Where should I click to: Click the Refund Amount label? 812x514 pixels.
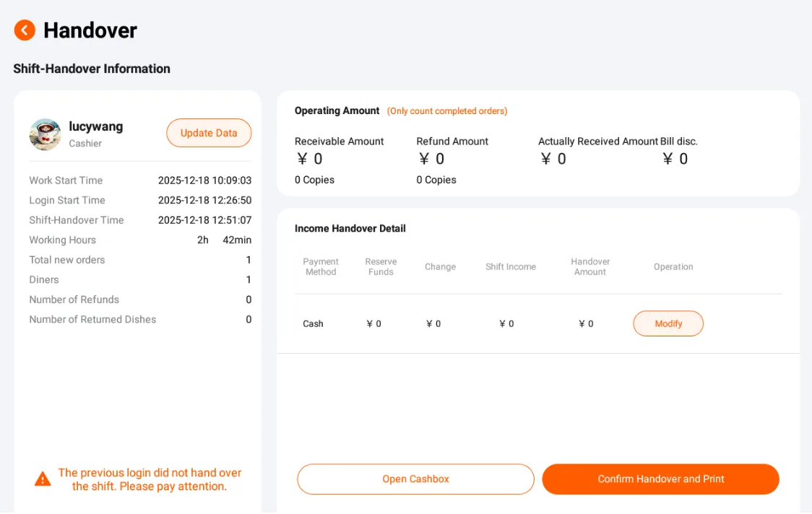click(x=452, y=141)
